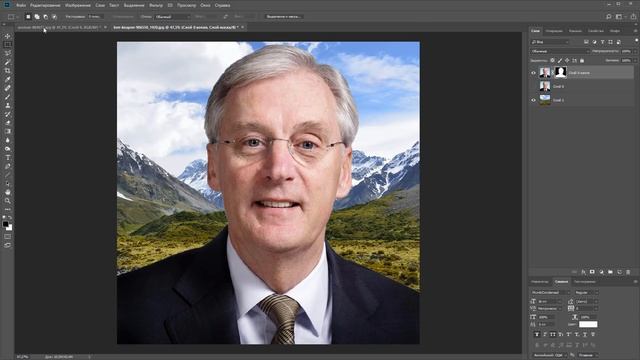Image resolution: width=640 pixels, height=360 pixels.
Task: Open the anti-aliasing method dropdown
Action: click(x=587, y=355)
